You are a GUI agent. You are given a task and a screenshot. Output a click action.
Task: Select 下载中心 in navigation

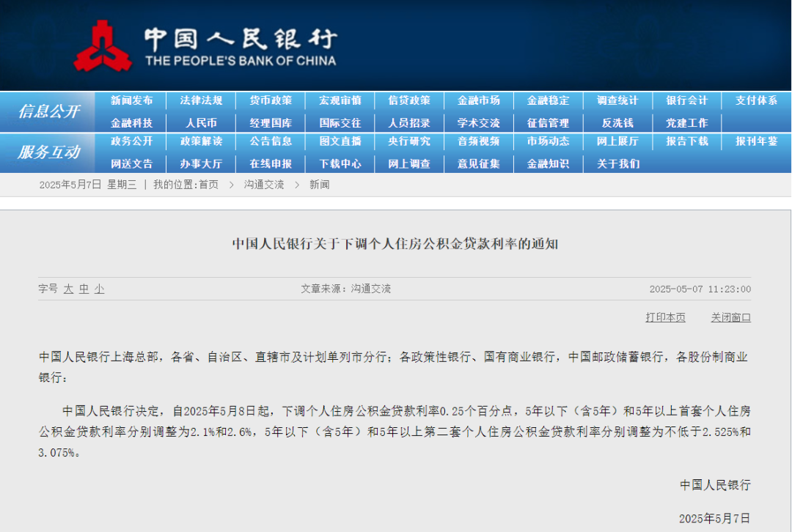(x=340, y=164)
